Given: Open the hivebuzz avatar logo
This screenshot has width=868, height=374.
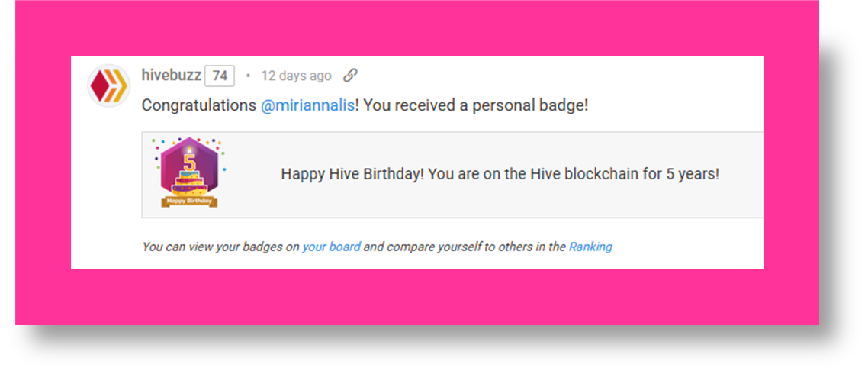Looking at the screenshot, I should click(108, 86).
